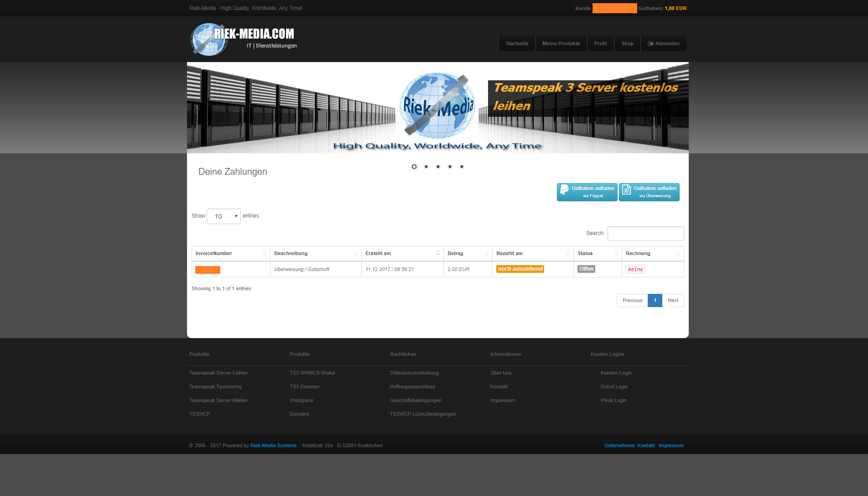Open the Teamspeak Server Leihen footer link
The image size is (868, 496).
click(218, 373)
